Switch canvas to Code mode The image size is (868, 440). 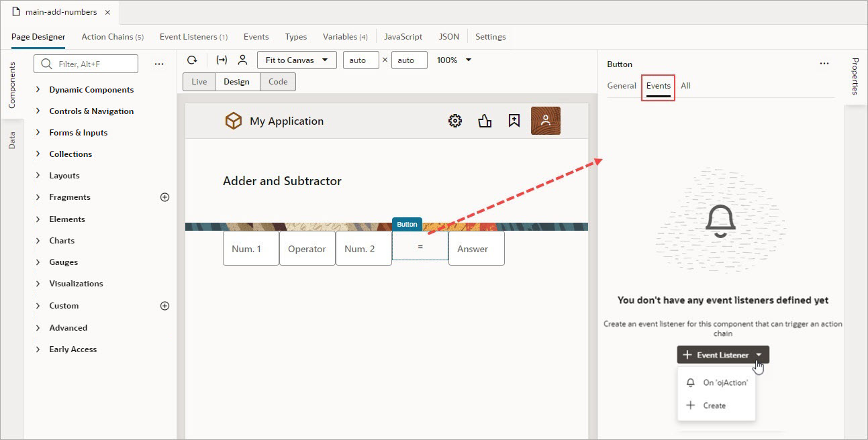click(x=277, y=81)
